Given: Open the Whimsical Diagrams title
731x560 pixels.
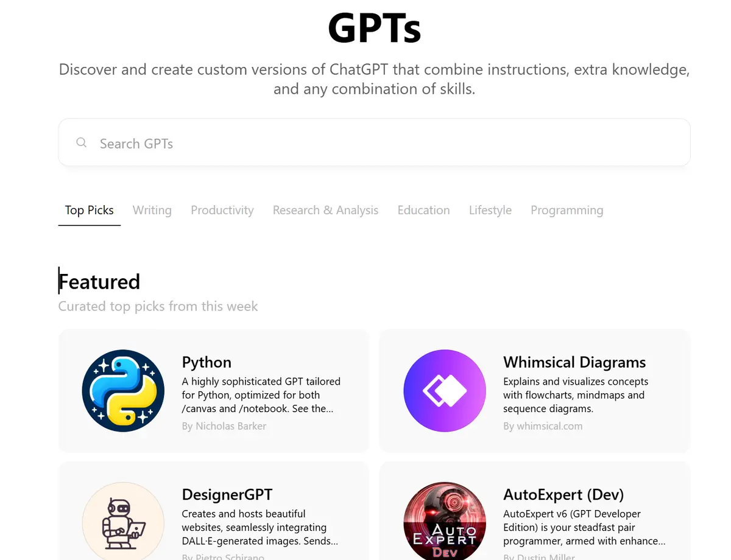Looking at the screenshot, I should click(574, 362).
